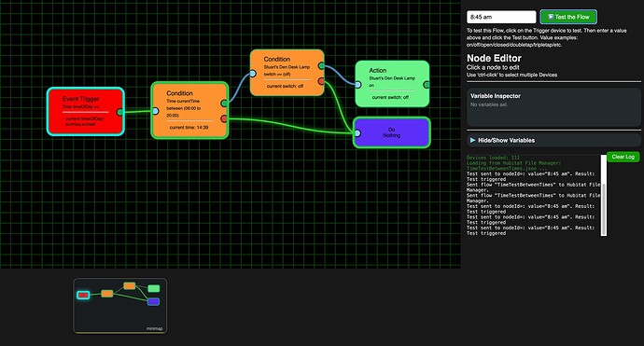Click the 'No variables set.' text

tap(489, 104)
